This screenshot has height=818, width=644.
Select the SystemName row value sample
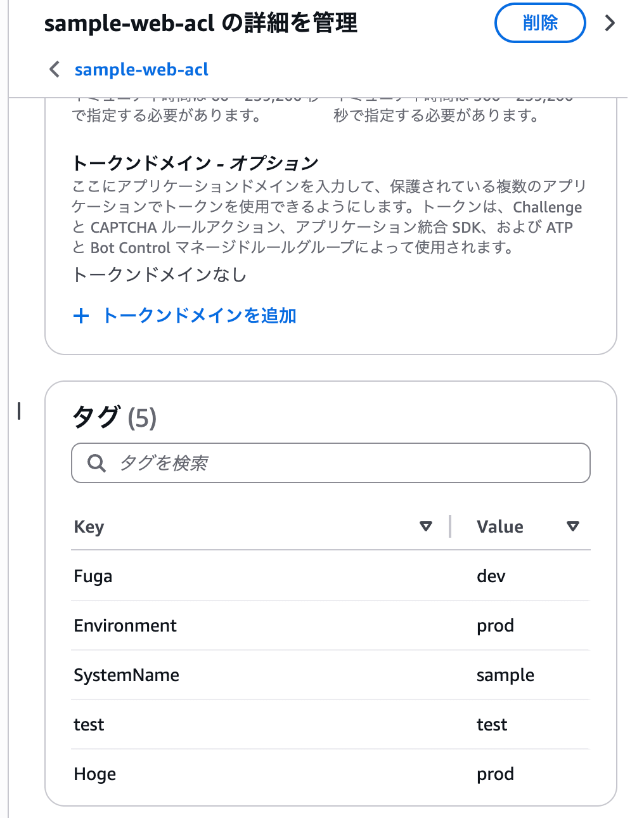click(505, 675)
